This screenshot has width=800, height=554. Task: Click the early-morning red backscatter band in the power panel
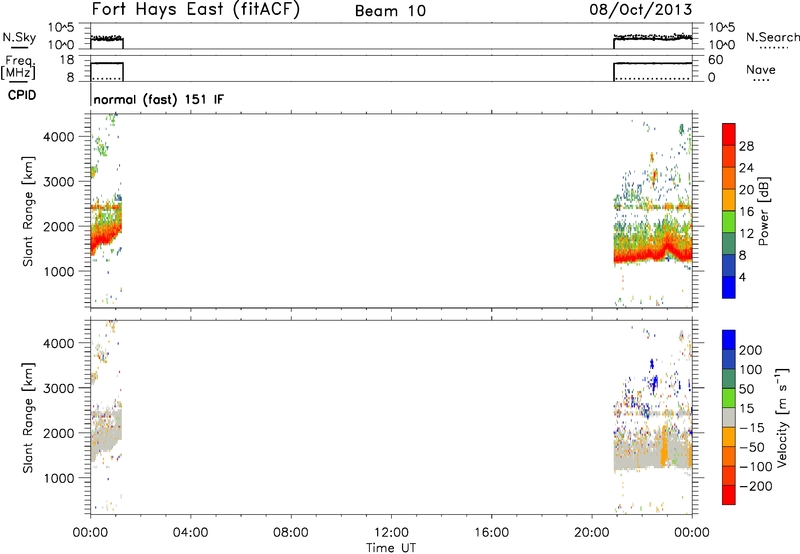pos(104,237)
